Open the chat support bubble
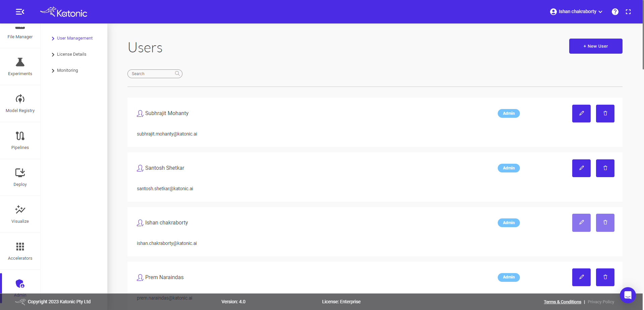Image resolution: width=644 pixels, height=310 pixels. [628, 295]
